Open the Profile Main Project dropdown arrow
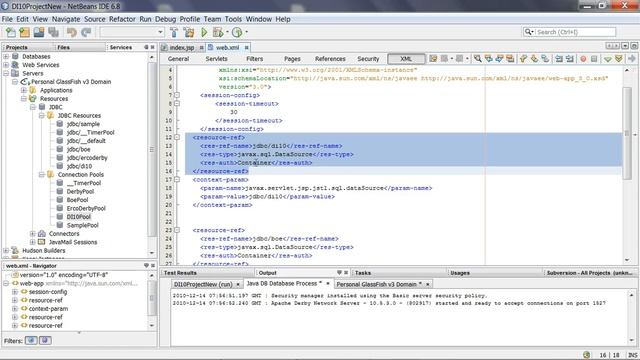 (246, 32)
